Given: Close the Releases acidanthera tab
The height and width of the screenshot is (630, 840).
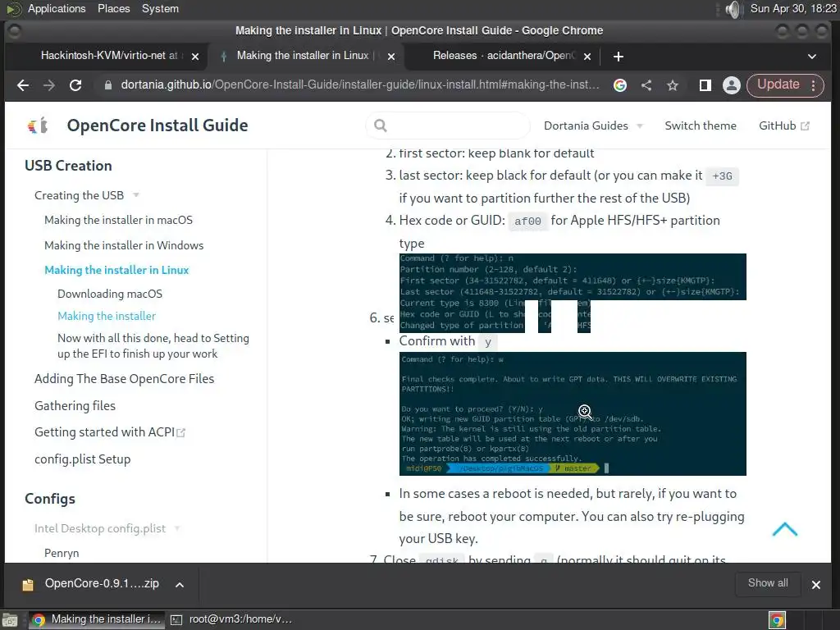Looking at the screenshot, I should [587, 57].
